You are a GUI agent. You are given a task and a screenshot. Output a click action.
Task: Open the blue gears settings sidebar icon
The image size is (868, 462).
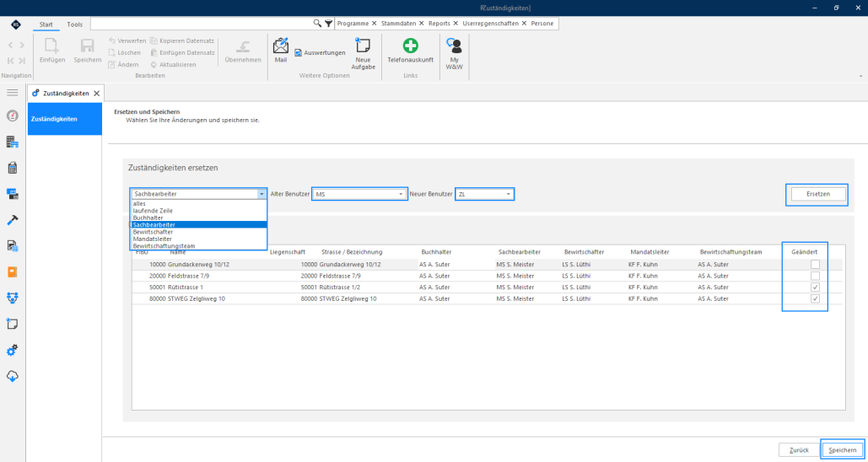[x=12, y=350]
